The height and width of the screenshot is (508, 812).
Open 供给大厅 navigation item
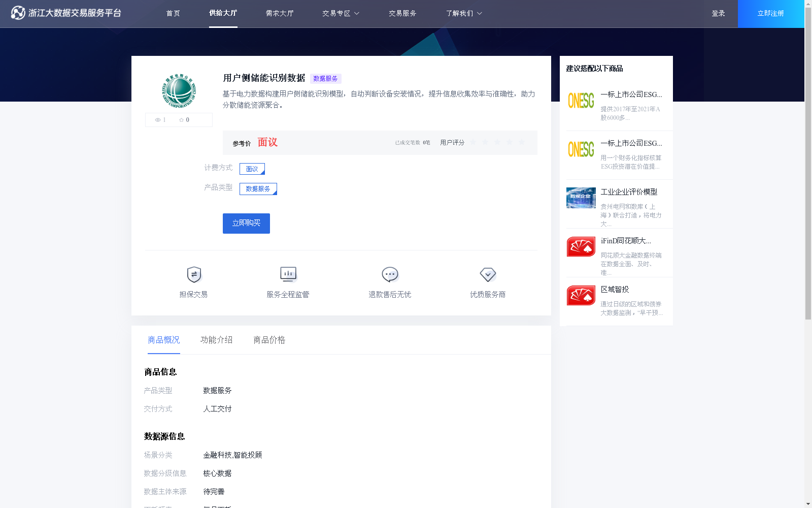click(223, 13)
